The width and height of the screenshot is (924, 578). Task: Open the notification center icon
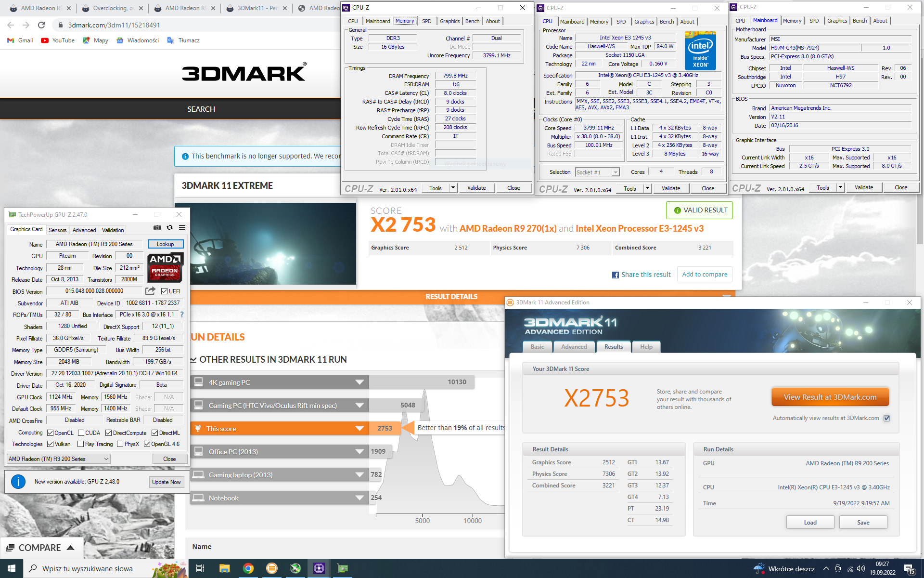(x=909, y=569)
